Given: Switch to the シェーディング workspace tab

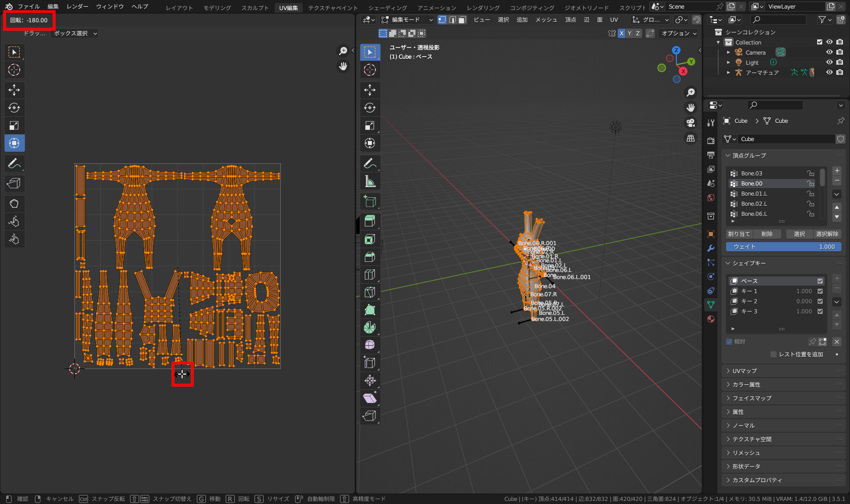Looking at the screenshot, I should point(387,8).
